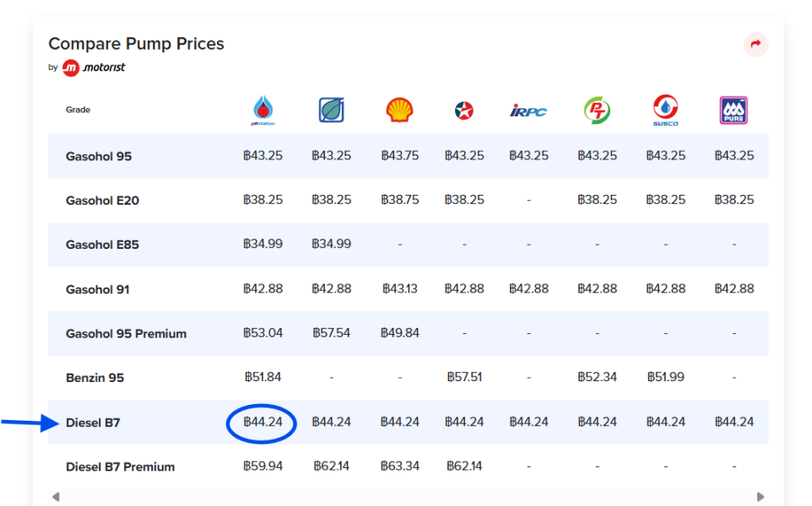
Task: Click the Gasohol E20 row label
Action: (102, 200)
